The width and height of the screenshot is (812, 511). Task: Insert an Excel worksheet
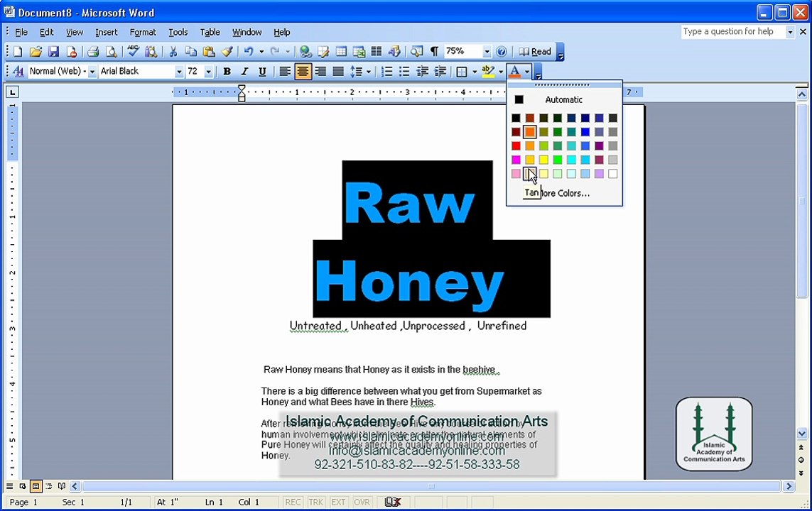click(359, 52)
